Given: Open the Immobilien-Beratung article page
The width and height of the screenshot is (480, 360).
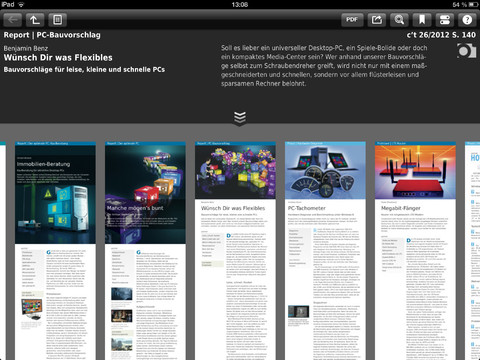Looking at the screenshot, I should (55, 251).
